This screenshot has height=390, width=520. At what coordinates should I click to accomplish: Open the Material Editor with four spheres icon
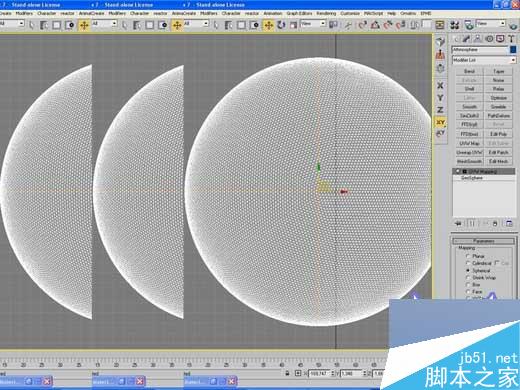coord(455,25)
